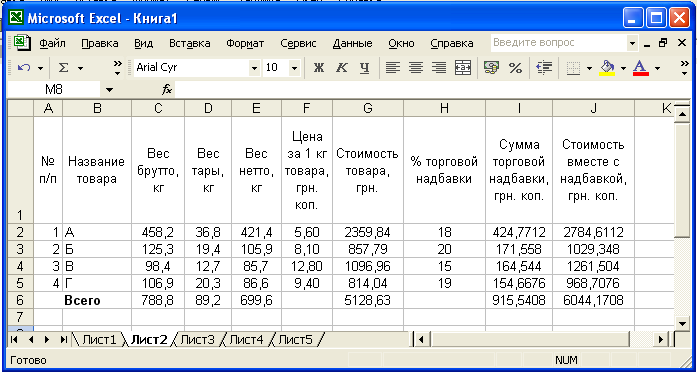This screenshot has height=372, width=697.
Task: Click the Font Color A icon
Action: click(x=641, y=68)
